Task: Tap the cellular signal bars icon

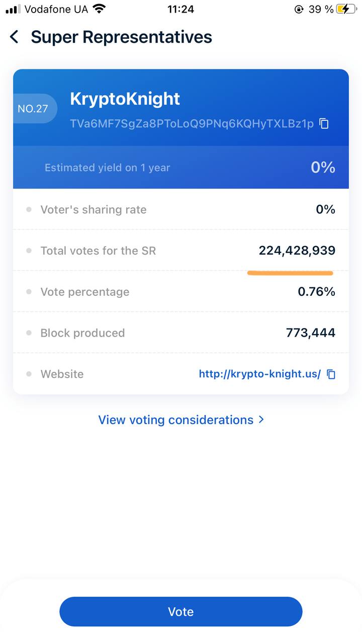Action: pyautogui.click(x=13, y=9)
